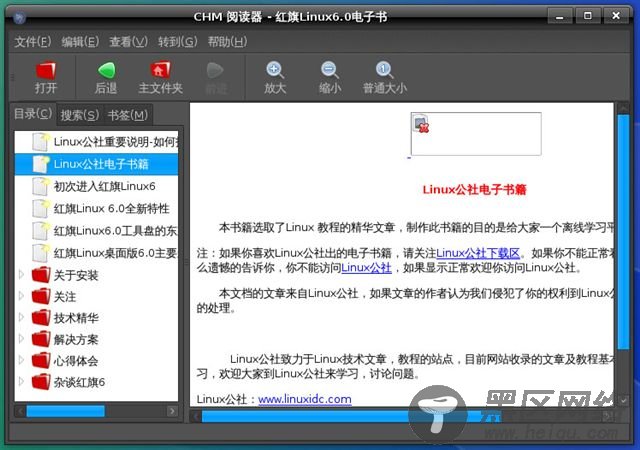
Task: Click the page icon beside 红旗Linux 6.0全新特性
Action: click(41, 208)
